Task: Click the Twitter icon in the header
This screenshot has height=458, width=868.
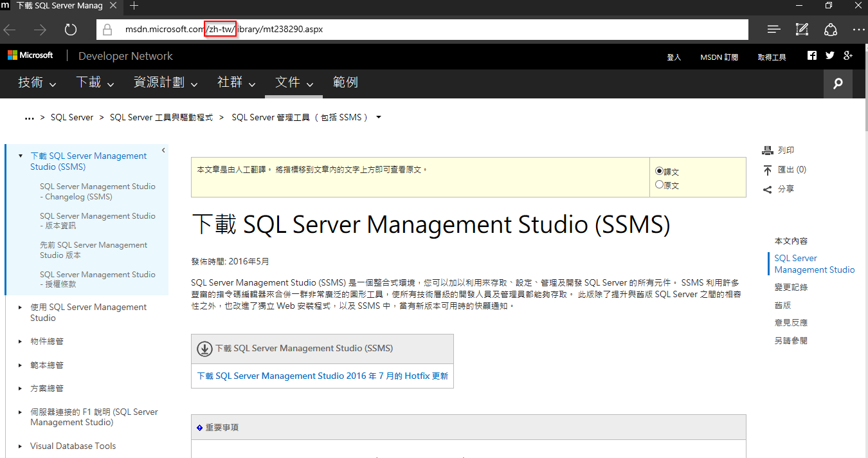Action: click(829, 55)
